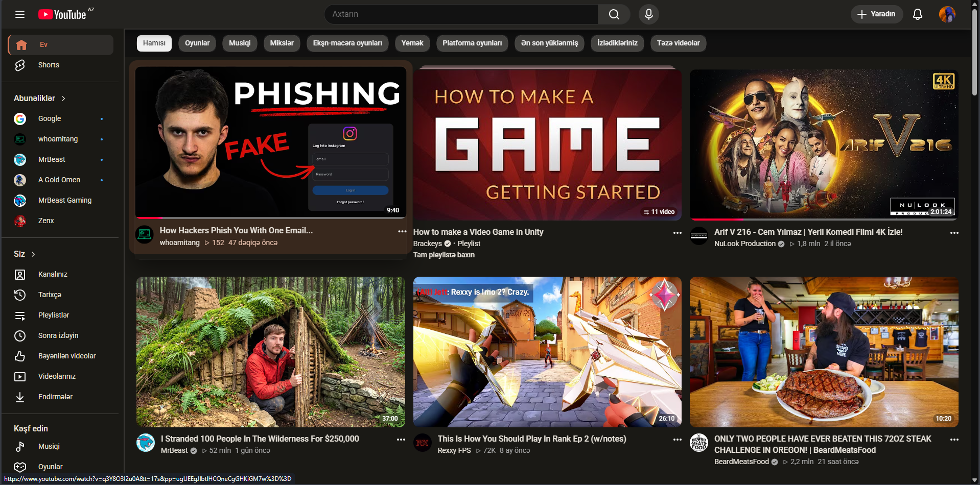Open options menu for Unity playlist
The height and width of the screenshot is (485, 980).
click(x=678, y=233)
